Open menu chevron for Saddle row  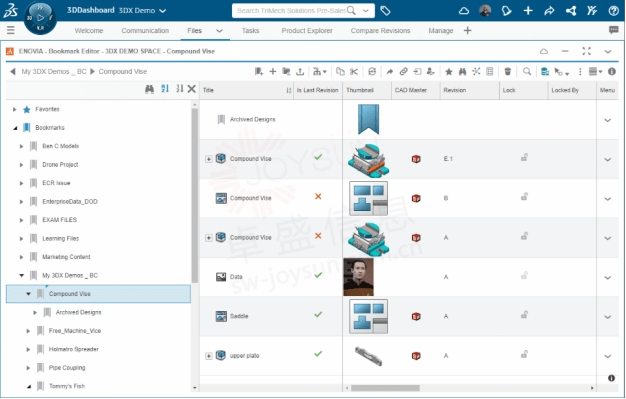pos(608,317)
